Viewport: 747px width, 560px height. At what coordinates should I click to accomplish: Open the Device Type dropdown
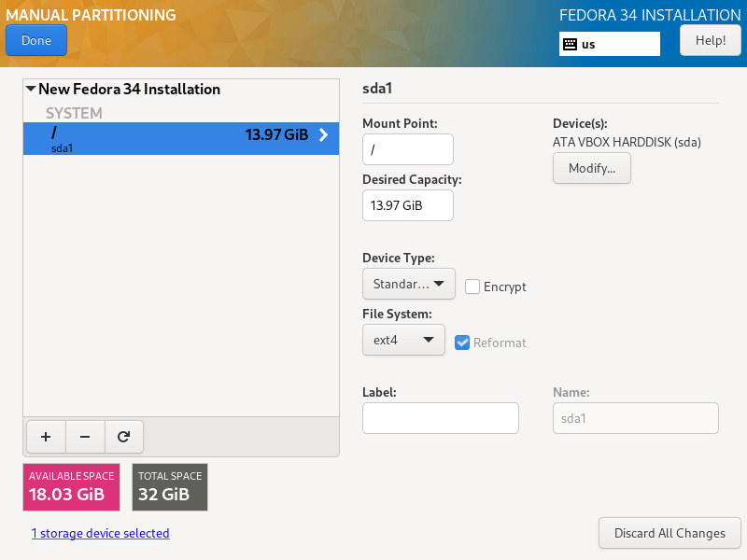[x=408, y=284]
